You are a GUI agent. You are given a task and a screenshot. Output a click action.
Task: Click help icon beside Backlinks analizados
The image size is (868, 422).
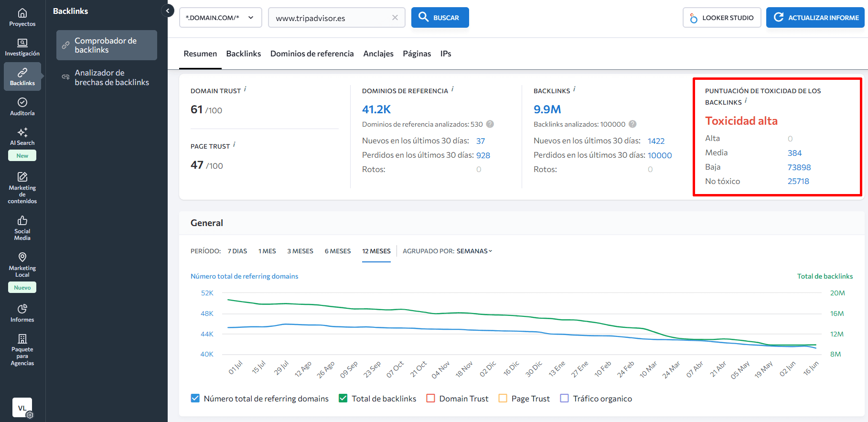pyautogui.click(x=632, y=124)
